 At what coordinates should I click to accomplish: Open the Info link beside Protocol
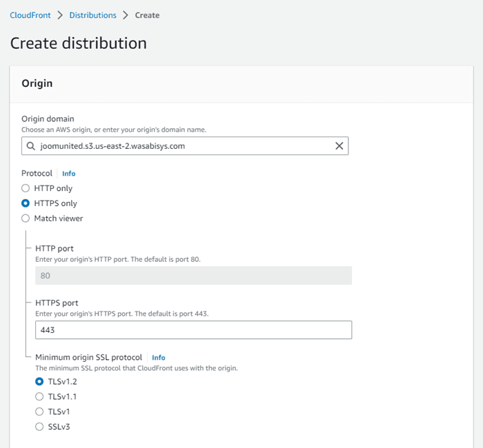point(68,174)
